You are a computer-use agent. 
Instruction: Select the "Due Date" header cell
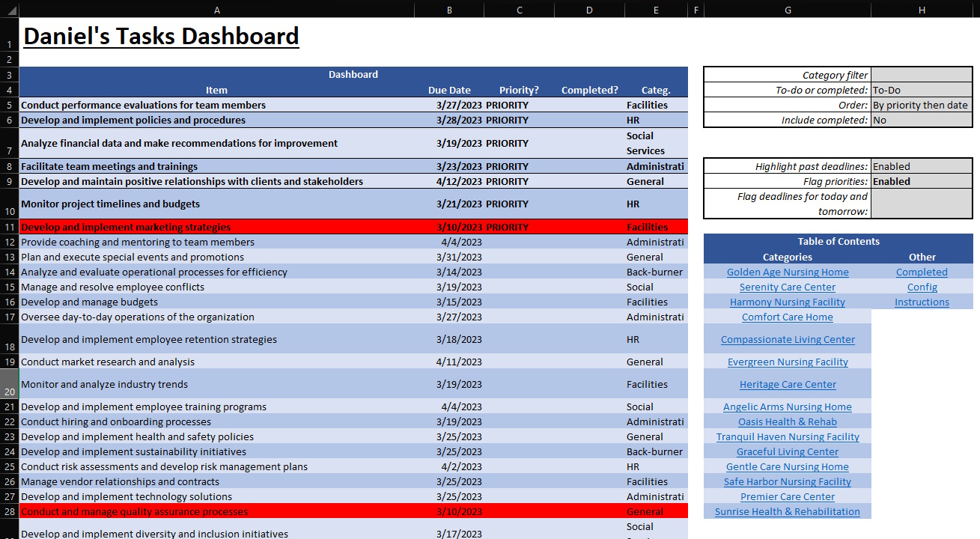[x=449, y=90]
